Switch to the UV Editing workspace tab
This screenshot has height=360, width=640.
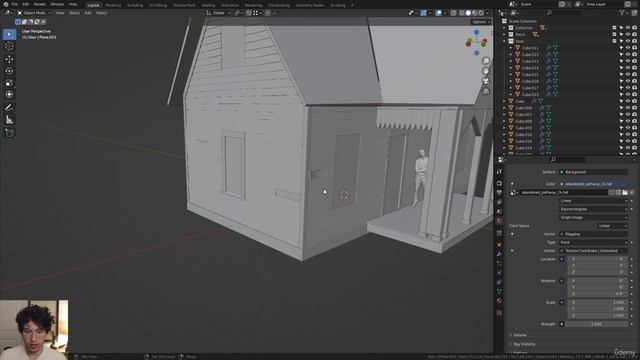point(158,5)
